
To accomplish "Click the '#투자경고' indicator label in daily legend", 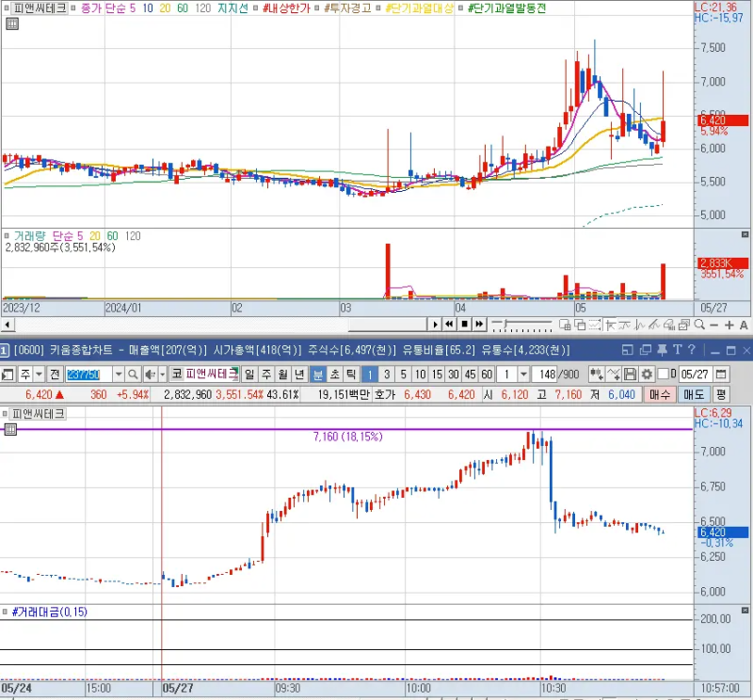I will click(347, 8).
